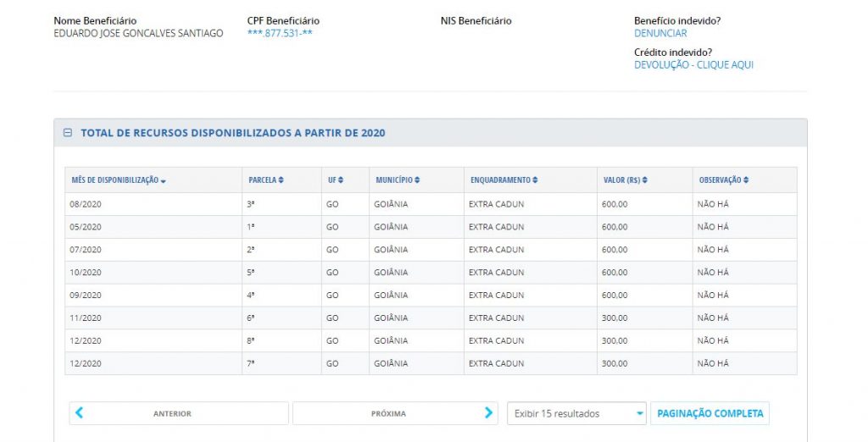The height and width of the screenshot is (442, 868).
Task: Click the right arrow on Próxima button
Action: pyautogui.click(x=488, y=413)
